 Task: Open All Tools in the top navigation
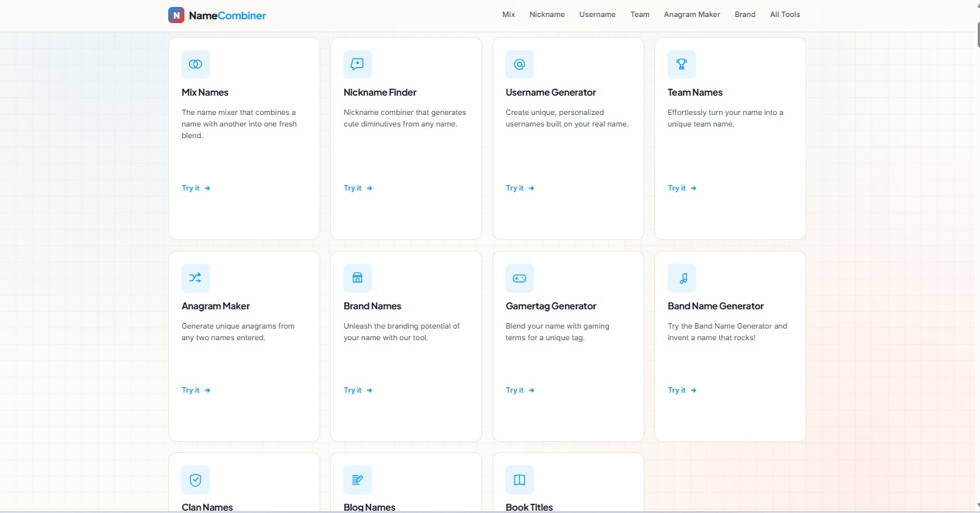tap(785, 15)
